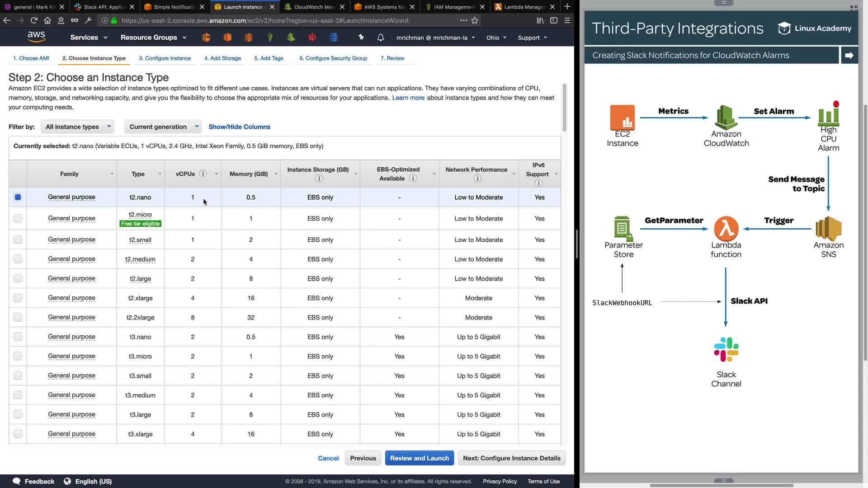Screen dimensions: 868x488
Task: Click the Review and Launch button
Action: click(x=419, y=458)
